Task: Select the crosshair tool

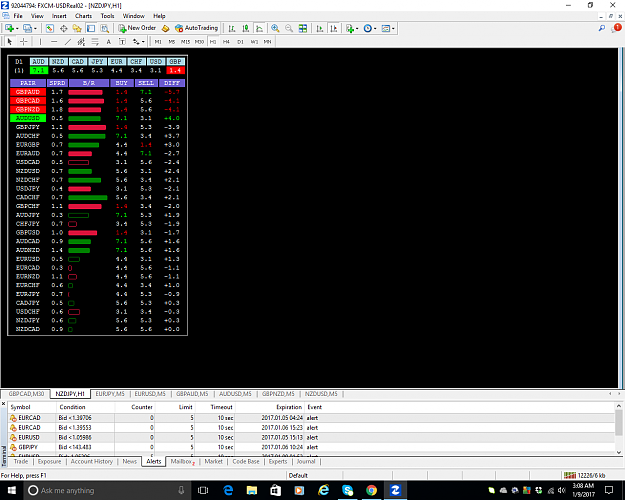Action: (x=24, y=41)
